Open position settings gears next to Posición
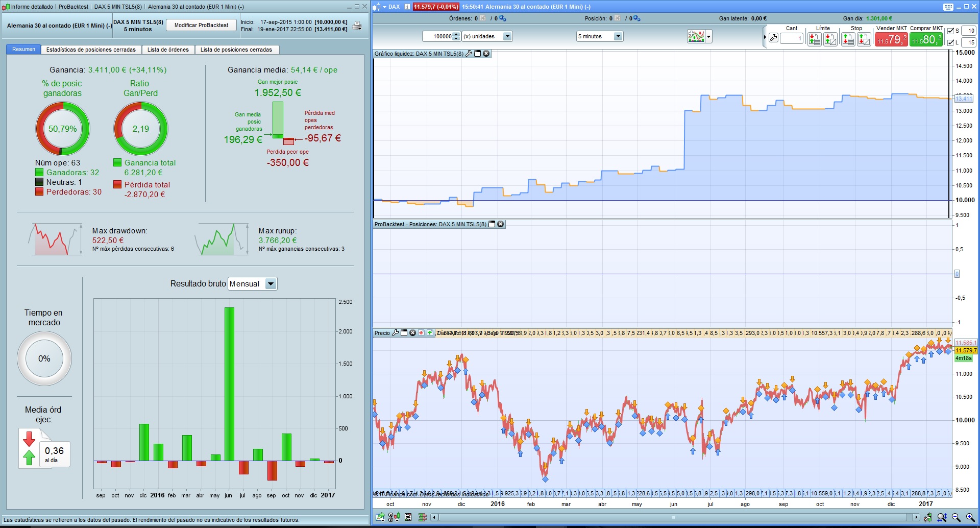The height and width of the screenshot is (528, 980). [x=636, y=18]
